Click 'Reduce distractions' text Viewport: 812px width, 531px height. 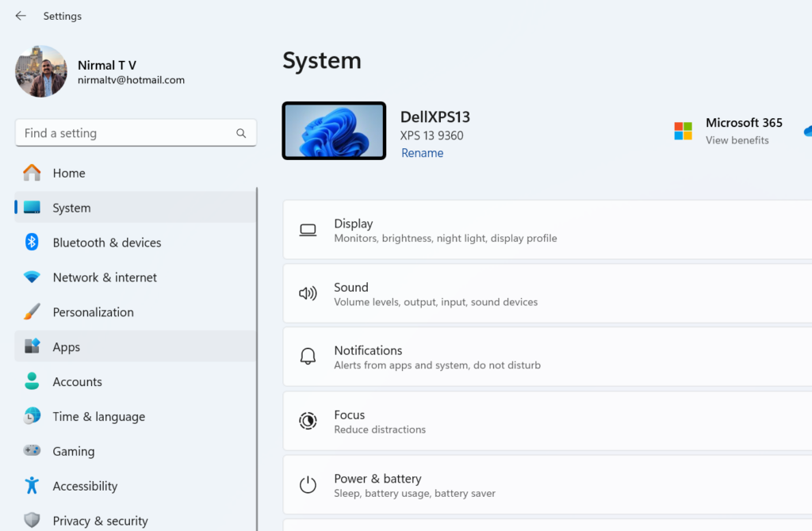[380, 430]
